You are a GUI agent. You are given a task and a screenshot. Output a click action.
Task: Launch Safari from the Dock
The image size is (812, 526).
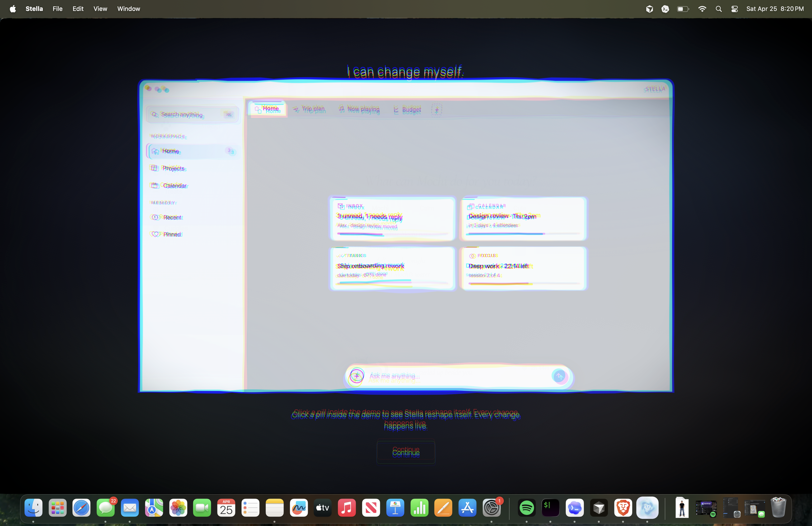(81, 507)
